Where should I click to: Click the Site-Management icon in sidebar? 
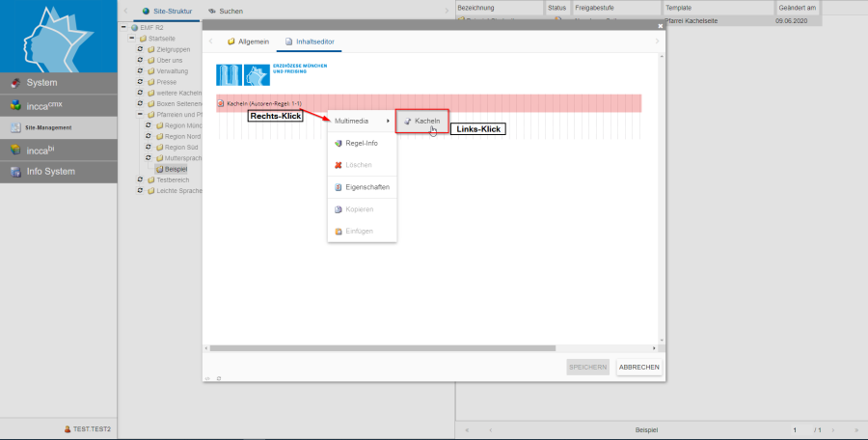click(14, 127)
